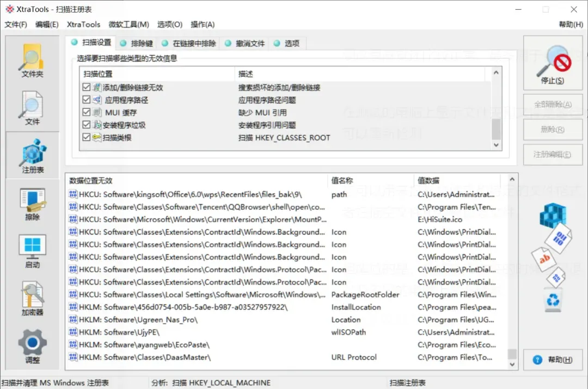Open the 调整 tweak settings gear
Viewport: 588px width, 389px height.
[x=32, y=347]
